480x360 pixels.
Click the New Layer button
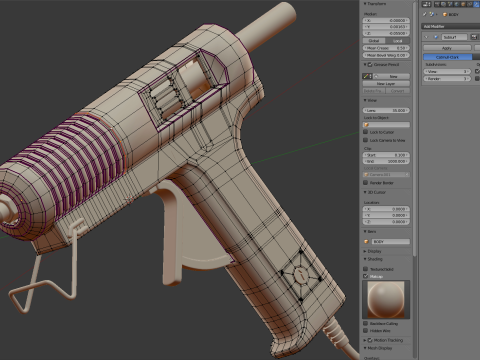[386, 84]
